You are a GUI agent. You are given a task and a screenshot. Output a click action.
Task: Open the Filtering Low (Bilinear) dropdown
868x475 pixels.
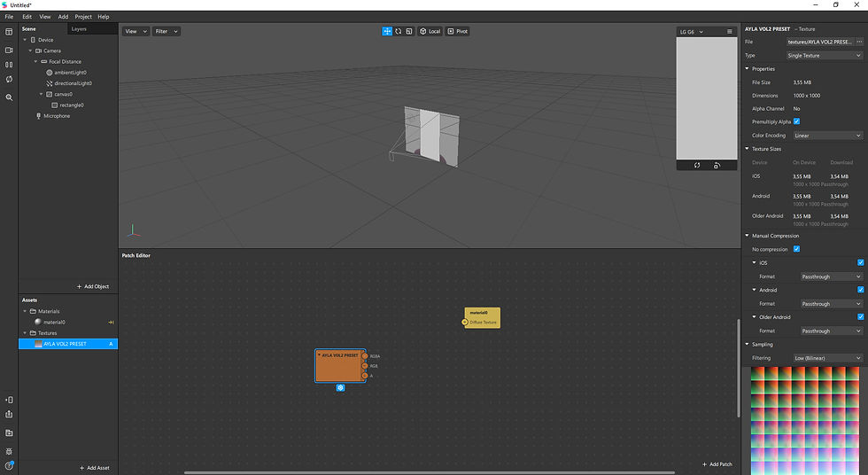827,358
